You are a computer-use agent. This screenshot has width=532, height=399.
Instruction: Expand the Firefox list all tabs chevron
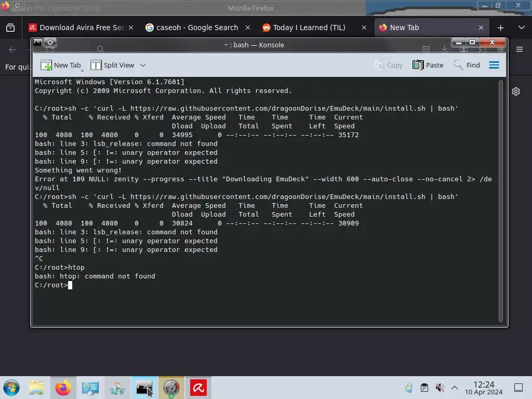click(x=522, y=28)
